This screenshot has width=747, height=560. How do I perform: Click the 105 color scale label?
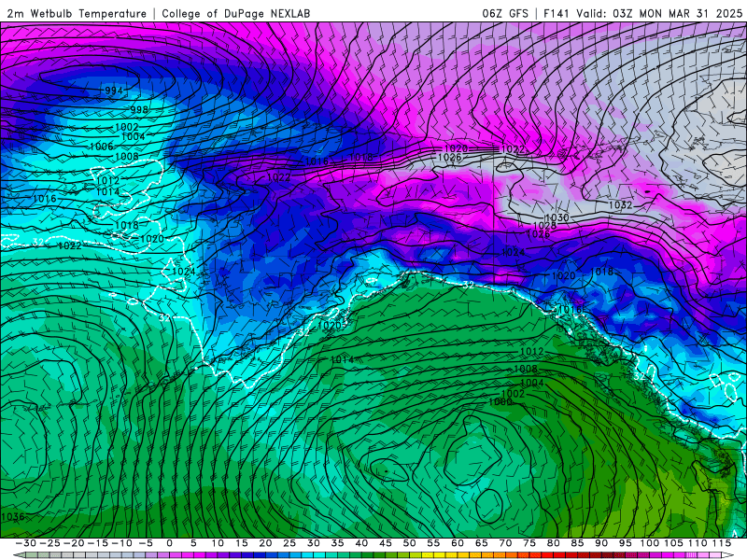click(x=673, y=543)
